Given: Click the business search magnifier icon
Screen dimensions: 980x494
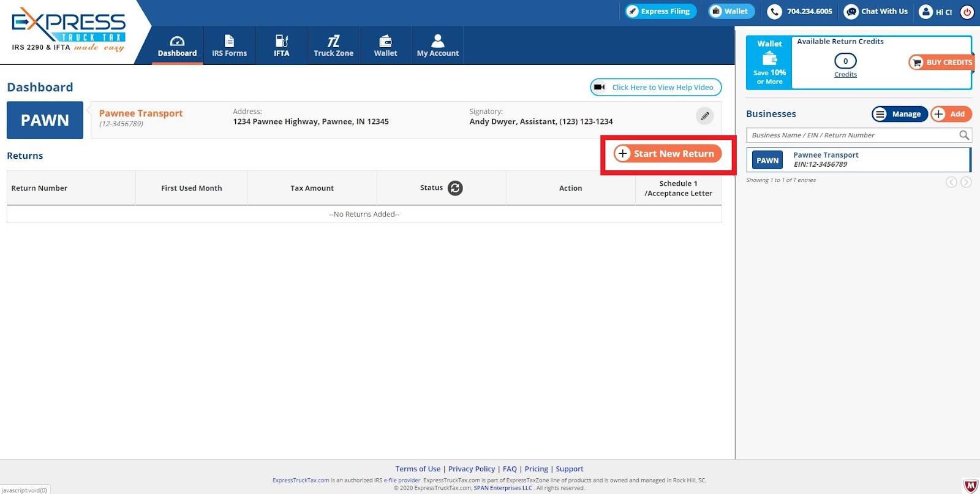Looking at the screenshot, I should [964, 135].
